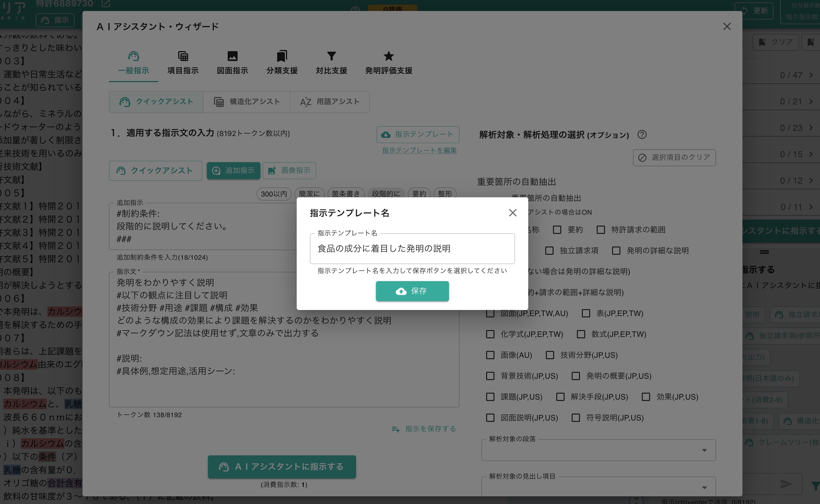820x504 pixels.
Task: Click the 追加指示 constraint text area
Action: pyautogui.click(x=203, y=226)
